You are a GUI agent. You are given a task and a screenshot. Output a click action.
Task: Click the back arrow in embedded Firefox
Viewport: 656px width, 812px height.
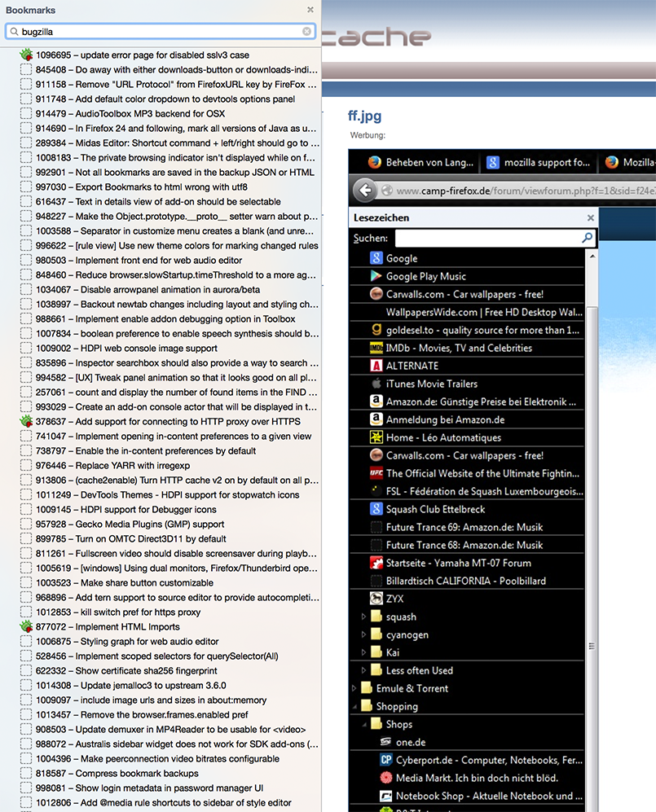(365, 191)
